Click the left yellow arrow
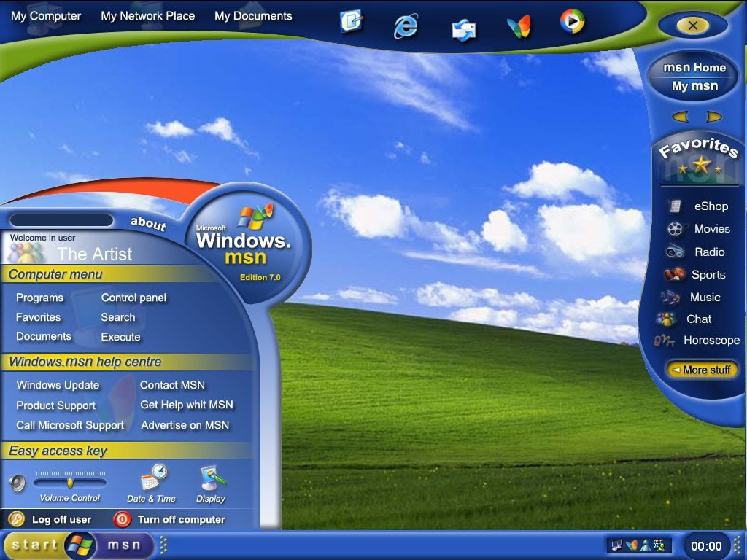 pyautogui.click(x=680, y=117)
